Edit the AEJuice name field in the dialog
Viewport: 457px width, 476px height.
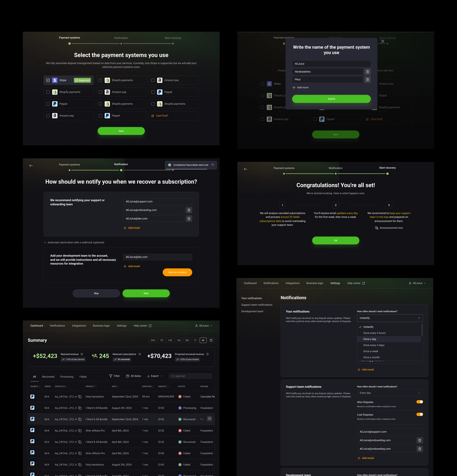331,64
